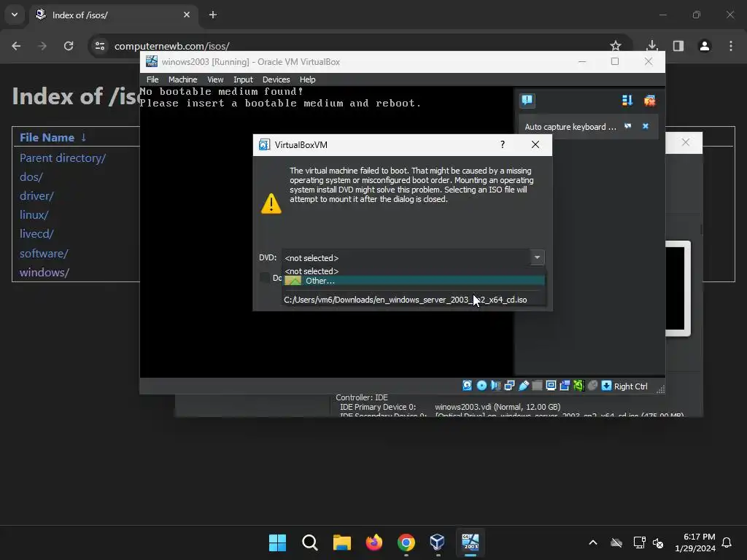
Task: Open the software/ directory link
Action: pos(44,253)
